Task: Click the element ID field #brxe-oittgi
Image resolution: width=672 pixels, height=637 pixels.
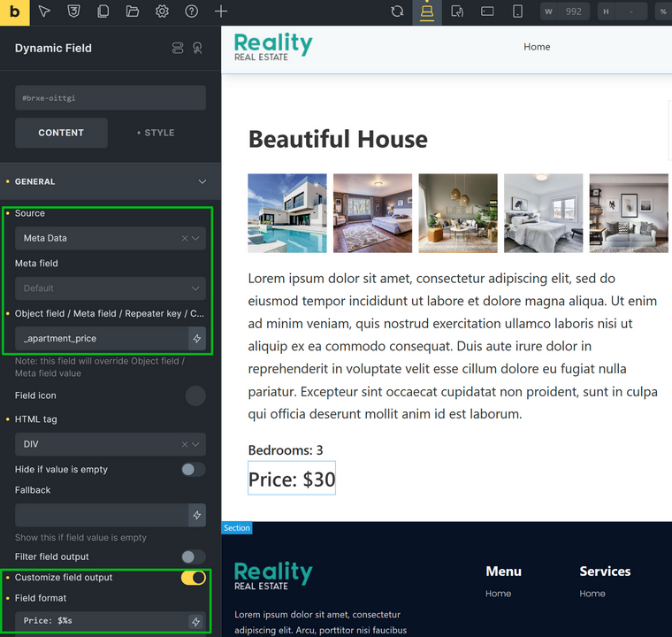Action: [x=111, y=98]
